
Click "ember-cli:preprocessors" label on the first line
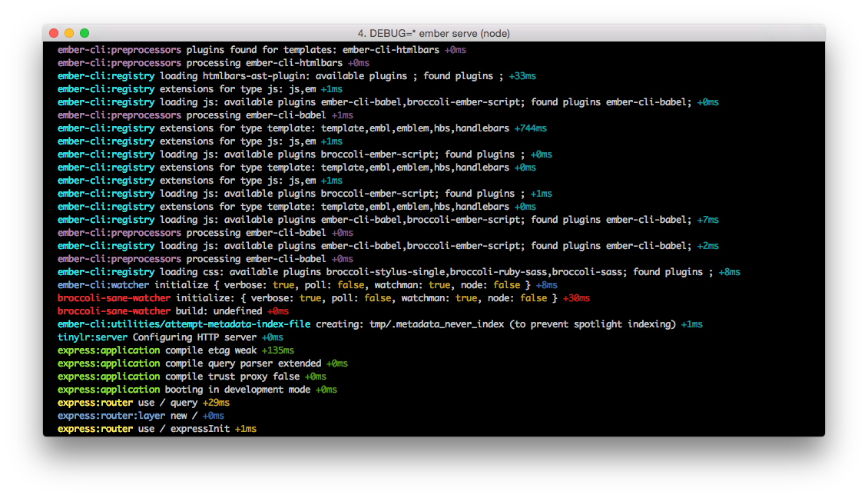pos(119,51)
